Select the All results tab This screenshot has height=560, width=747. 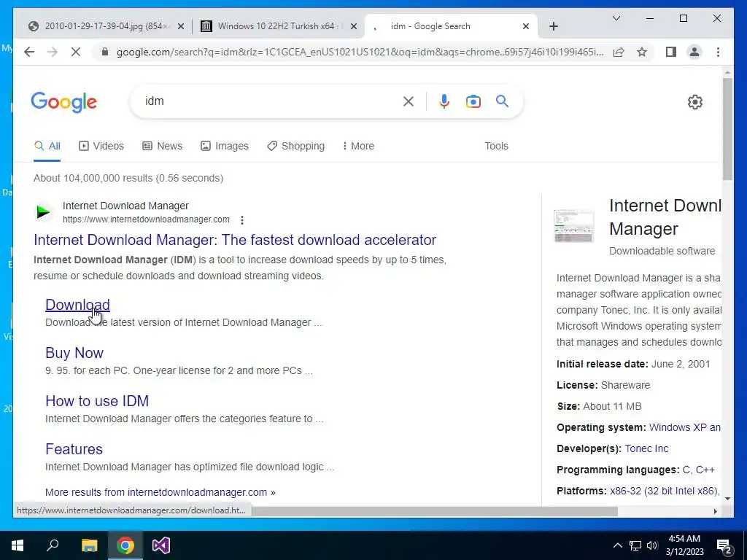pos(47,146)
